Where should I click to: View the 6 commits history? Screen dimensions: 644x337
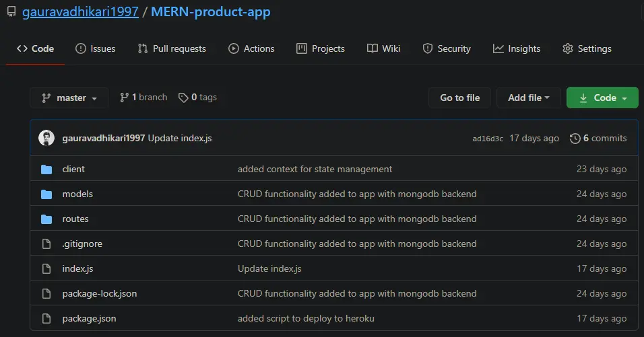tap(598, 138)
